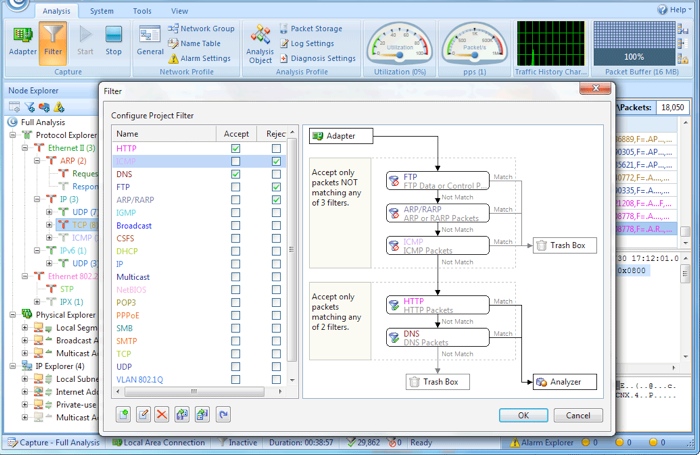Image resolution: width=700 pixels, height=455 pixels.
Task: Uncheck Reject for ICMP filter
Action: [x=276, y=161]
